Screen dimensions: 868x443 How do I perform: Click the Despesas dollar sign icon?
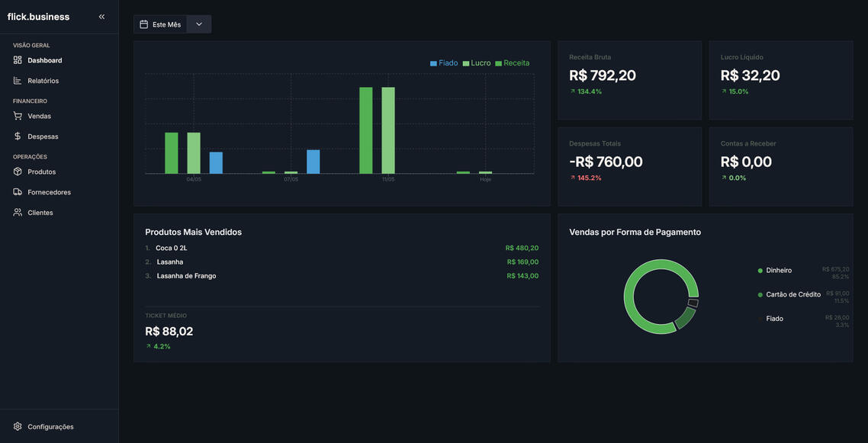point(17,136)
